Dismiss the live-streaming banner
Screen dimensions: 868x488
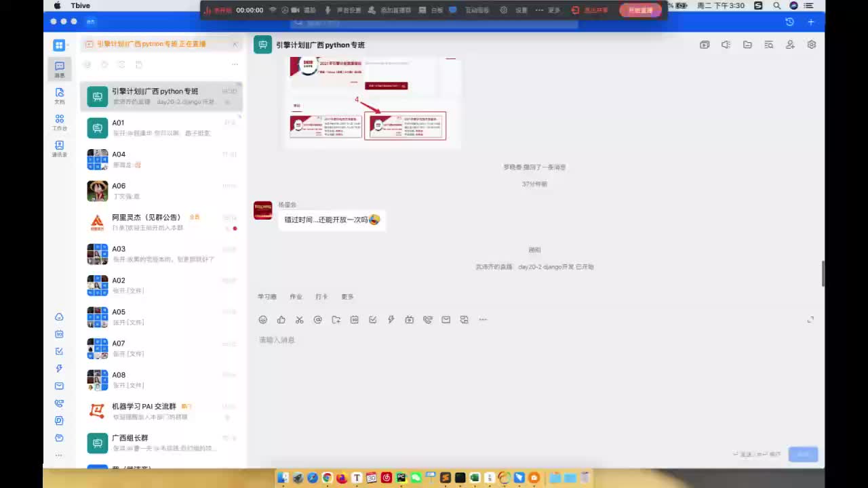[x=235, y=44]
